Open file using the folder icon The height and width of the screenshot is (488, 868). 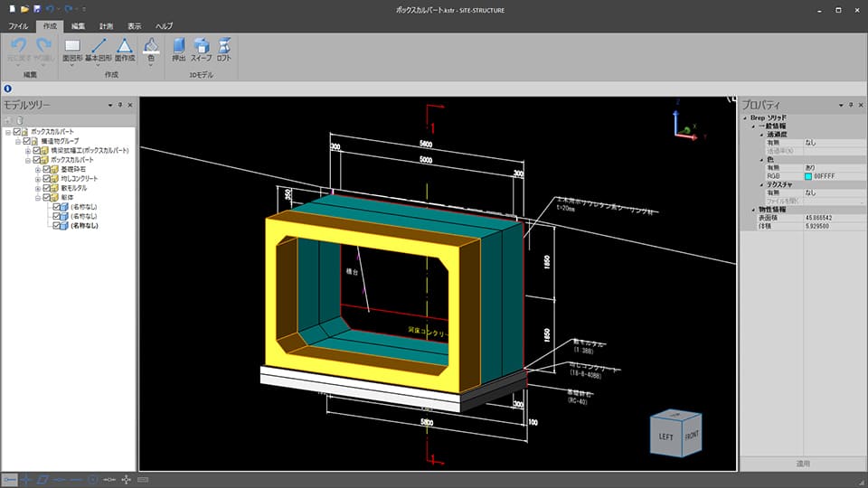coord(24,8)
